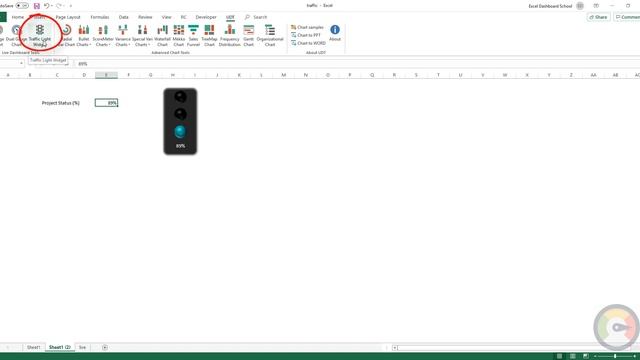Image resolution: width=640 pixels, height=360 pixels.
Task: Click the Undo arrow
Action: (47, 6)
